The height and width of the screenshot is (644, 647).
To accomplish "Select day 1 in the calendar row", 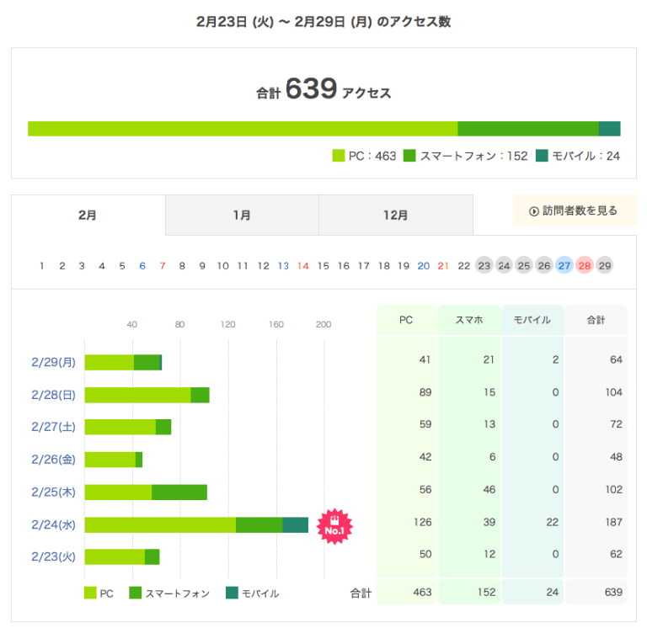I will coord(41,266).
